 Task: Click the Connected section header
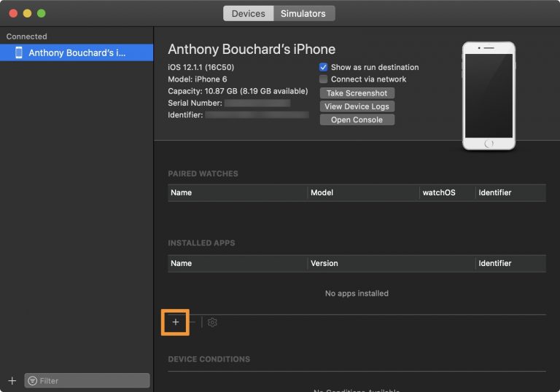point(26,36)
